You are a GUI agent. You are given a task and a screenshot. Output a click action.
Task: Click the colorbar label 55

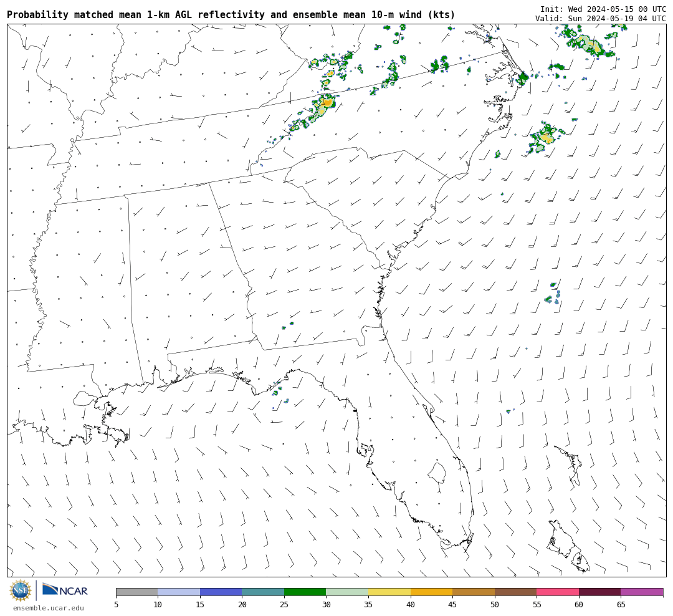[537, 605]
